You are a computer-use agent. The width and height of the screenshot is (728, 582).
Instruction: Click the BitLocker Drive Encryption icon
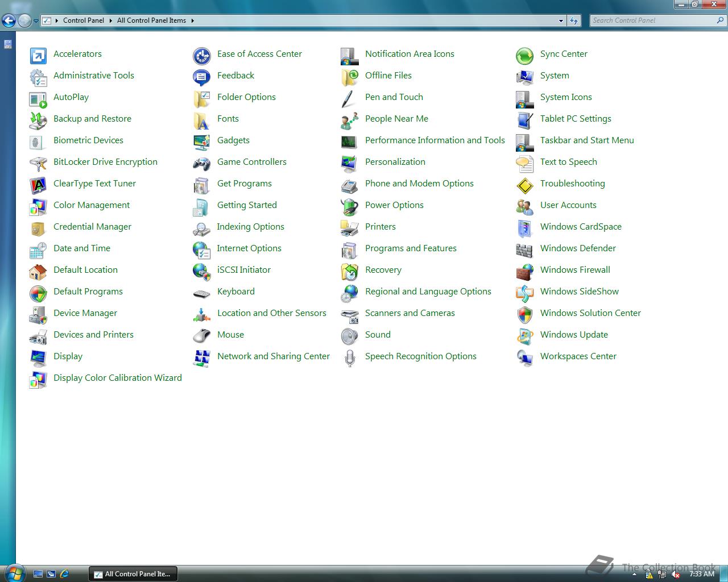tap(38, 163)
